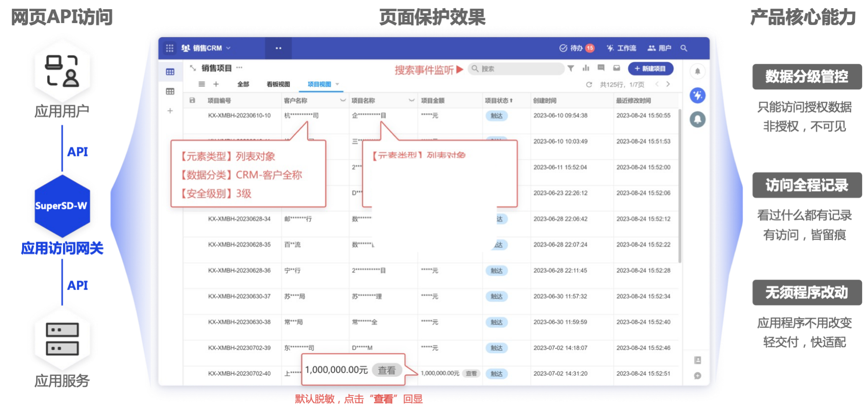Click creation time 2023-06-10 09:54:38
The image size is (868, 410).
[560, 116]
